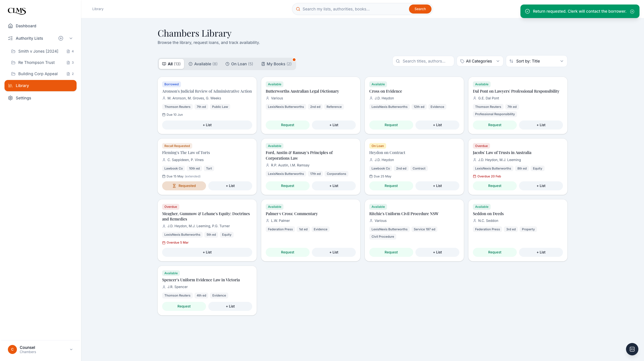Dismiss the Return requested notification
This screenshot has width=644, height=361.
632,11
